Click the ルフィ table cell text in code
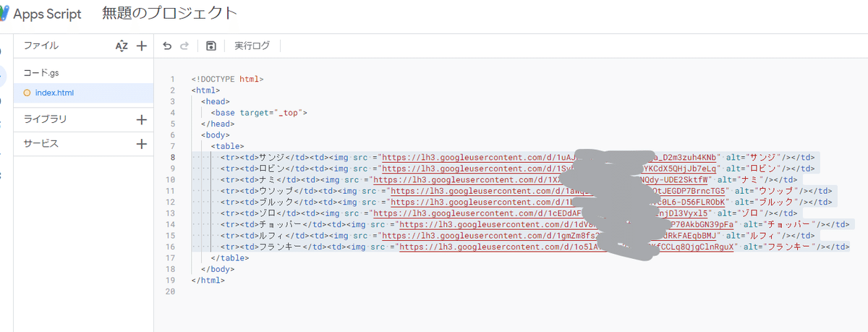The width and height of the screenshot is (868, 332). [x=273, y=236]
